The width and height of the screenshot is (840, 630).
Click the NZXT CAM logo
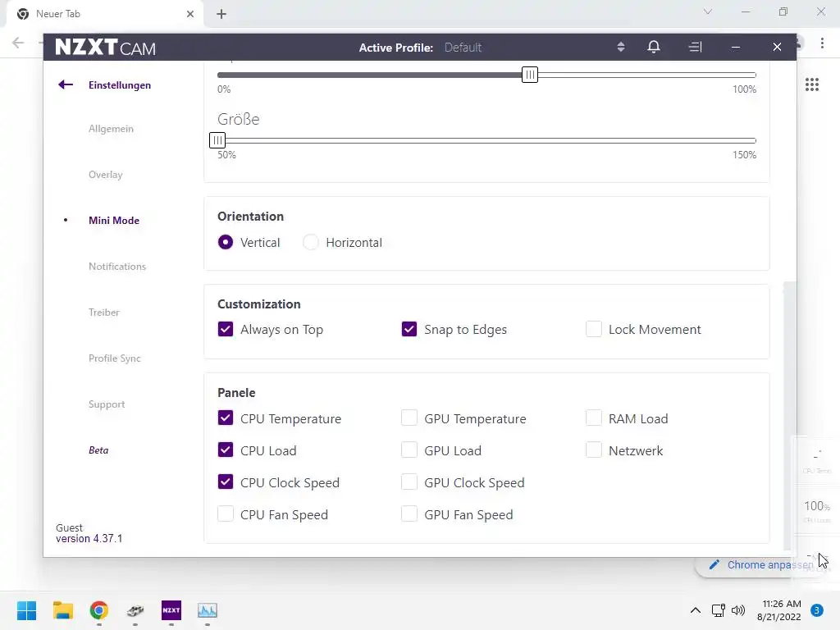click(106, 47)
